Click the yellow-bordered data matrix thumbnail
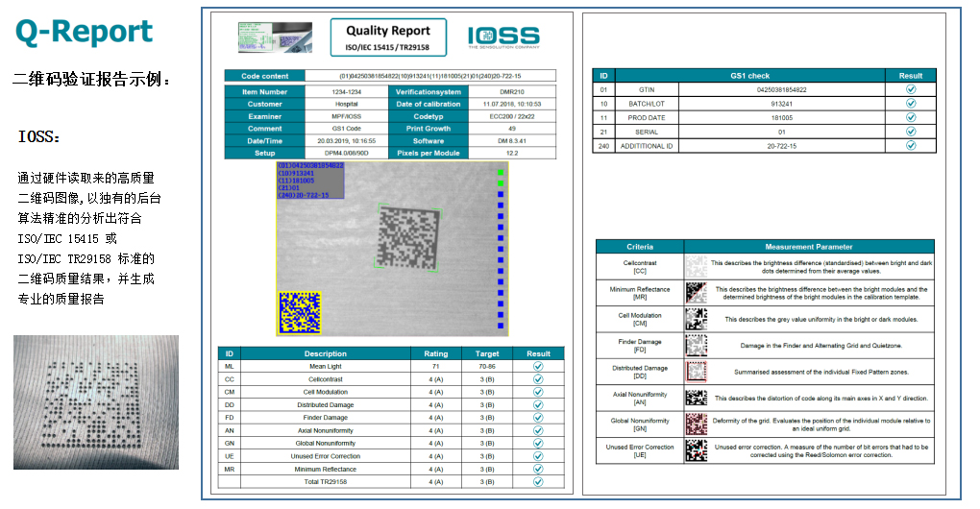Image resolution: width=980 pixels, height=509 pixels. (299, 313)
